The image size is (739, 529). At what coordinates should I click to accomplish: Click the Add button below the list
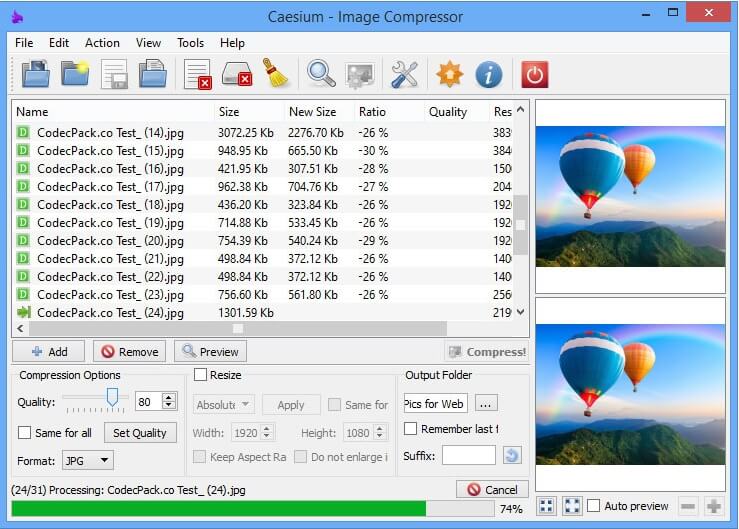49,352
